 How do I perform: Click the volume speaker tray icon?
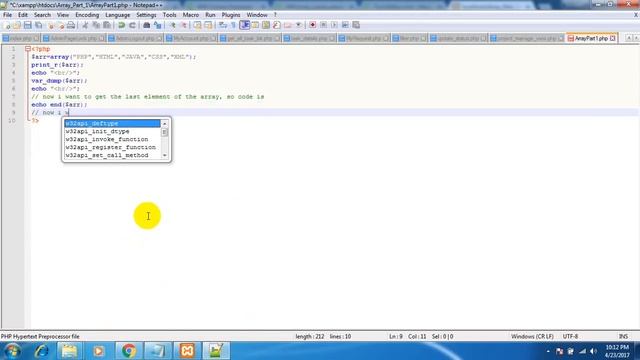(x=593, y=351)
